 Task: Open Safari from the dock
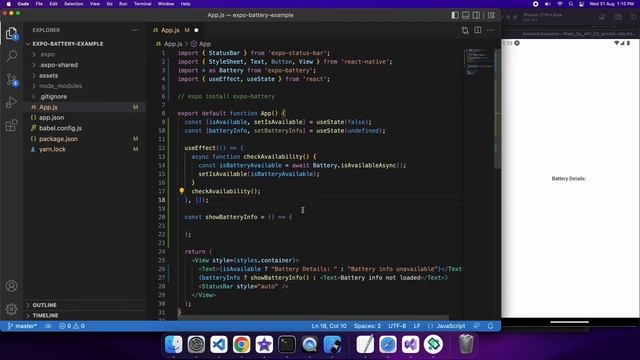click(x=388, y=344)
